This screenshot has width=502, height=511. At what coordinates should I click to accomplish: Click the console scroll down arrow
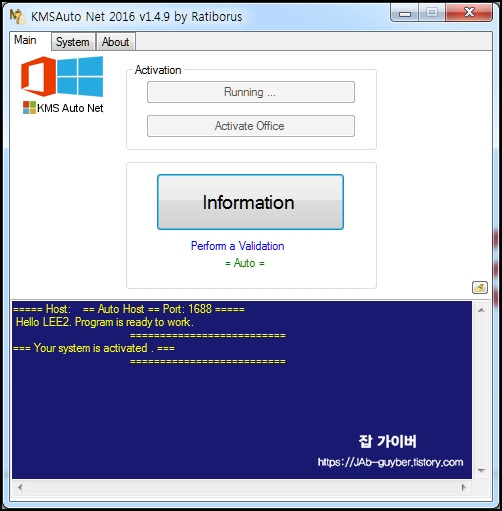(x=481, y=471)
